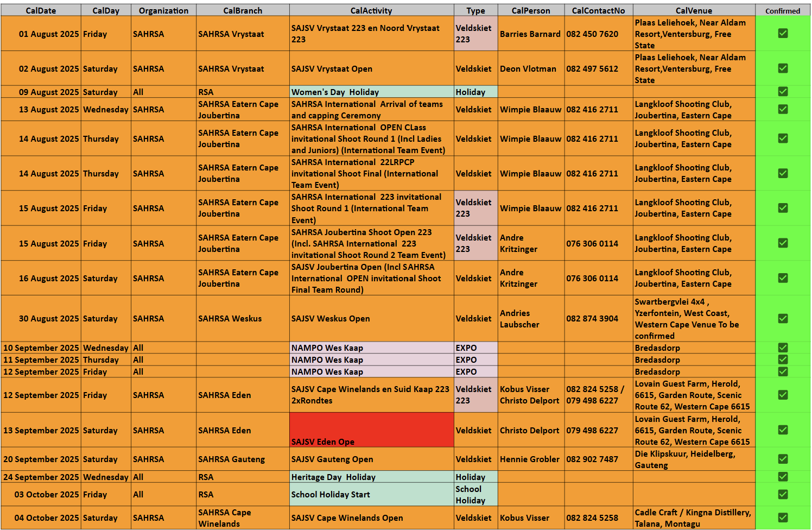
Task: Select the CalDate column header
Action: pyautogui.click(x=41, y=10)
